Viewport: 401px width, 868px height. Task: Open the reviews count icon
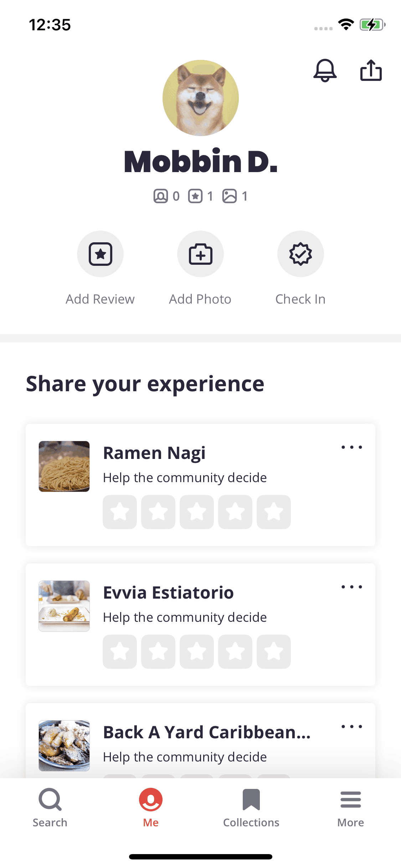click(x=195, y=196)
